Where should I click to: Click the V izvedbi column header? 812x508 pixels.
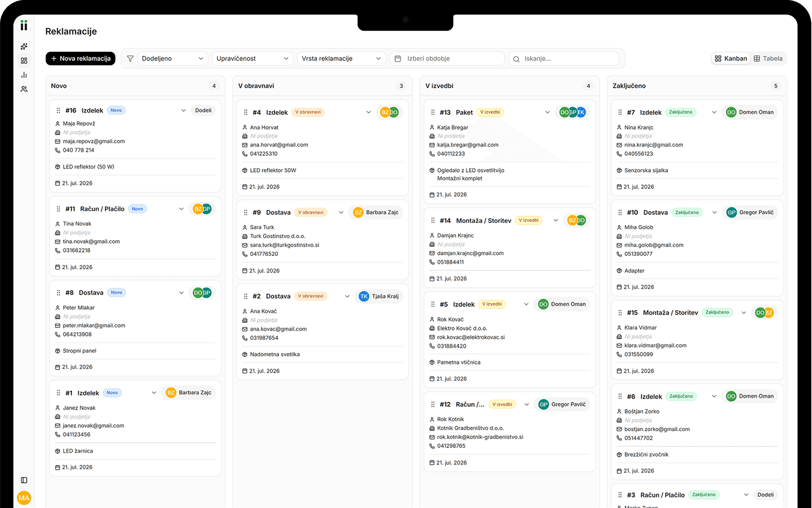click(x=440, y=86)
